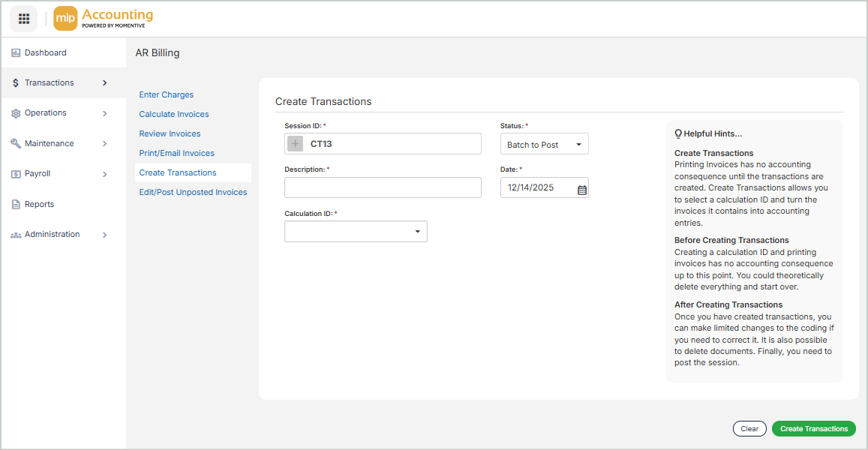Open the app launcher grid icon
The image size is (868, 450).
pos(23,19)
